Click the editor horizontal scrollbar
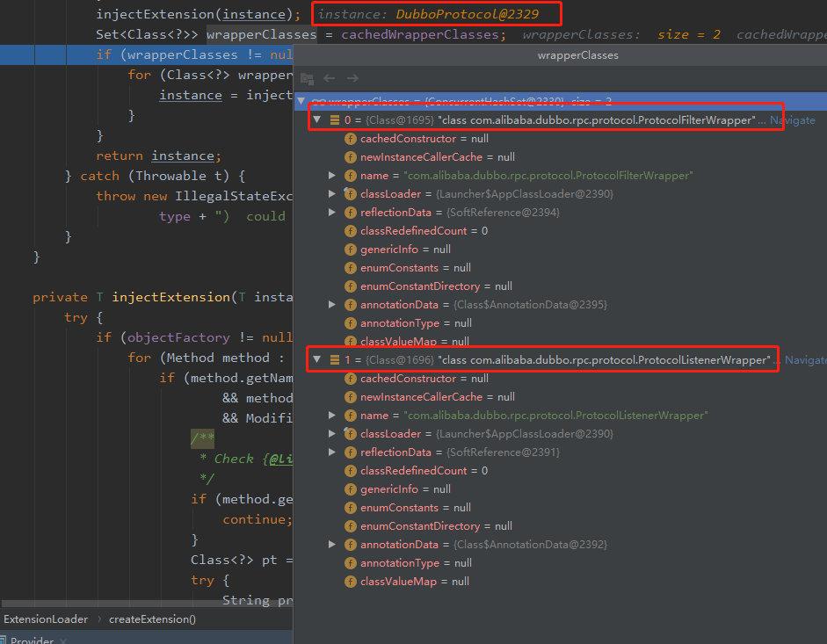 pos(147,604)
